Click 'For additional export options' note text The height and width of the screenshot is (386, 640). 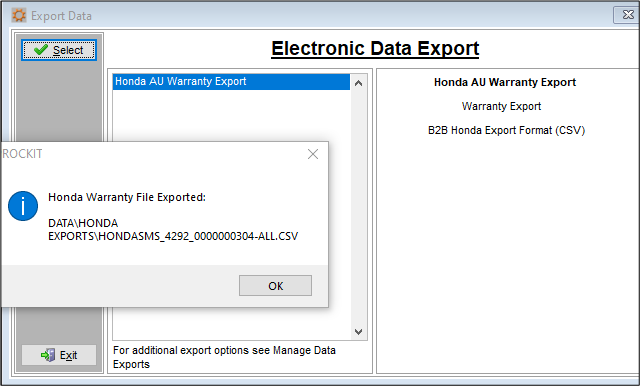tap(224, 357)
